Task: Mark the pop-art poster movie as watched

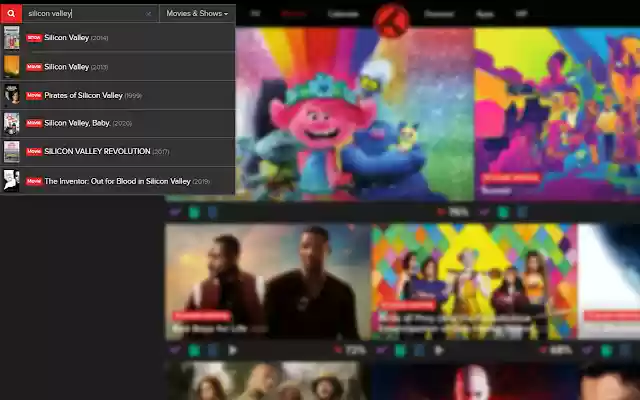Action: pyautogui.click(x=484, y=212)
